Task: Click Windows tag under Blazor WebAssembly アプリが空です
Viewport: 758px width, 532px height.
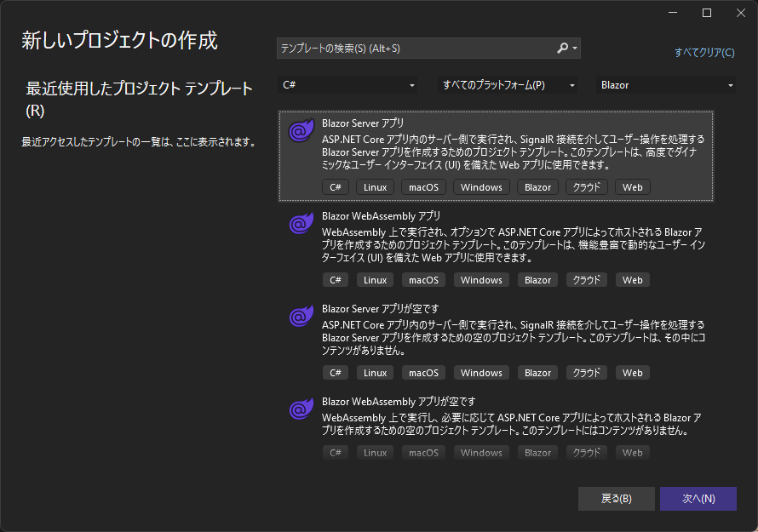Action: [x=481, y=453]
